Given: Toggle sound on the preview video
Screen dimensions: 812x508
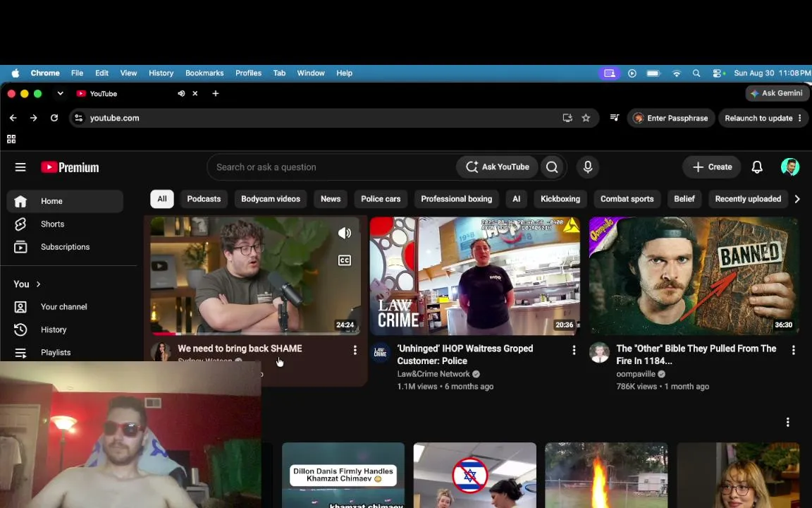Looking at the screenshot, I should 345,234.
